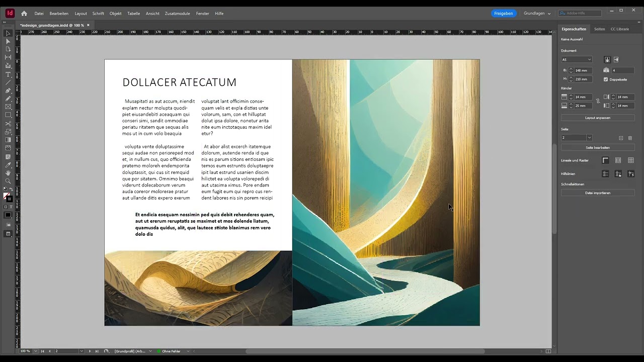The width and height of the screenshot is (644, 362).
Task: Toggle baseline grid display
Action: coord(618,160)
